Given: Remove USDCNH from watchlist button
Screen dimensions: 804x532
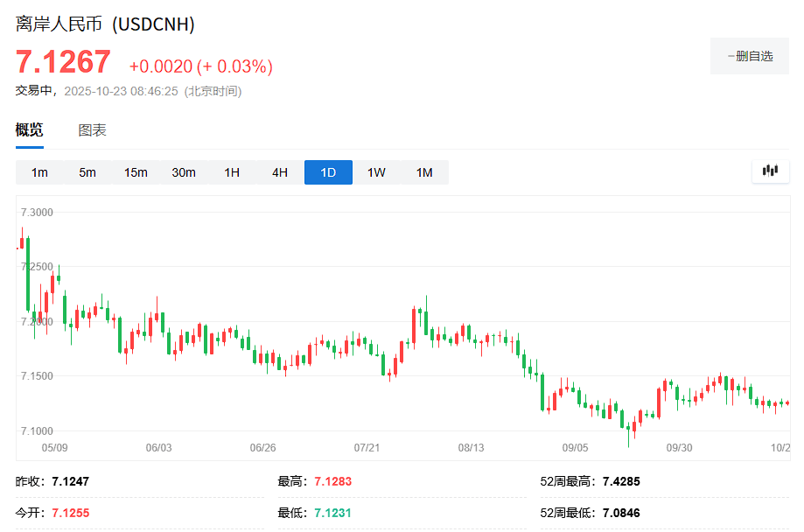Looking at the screenshot, I should (x=750, y=56).
